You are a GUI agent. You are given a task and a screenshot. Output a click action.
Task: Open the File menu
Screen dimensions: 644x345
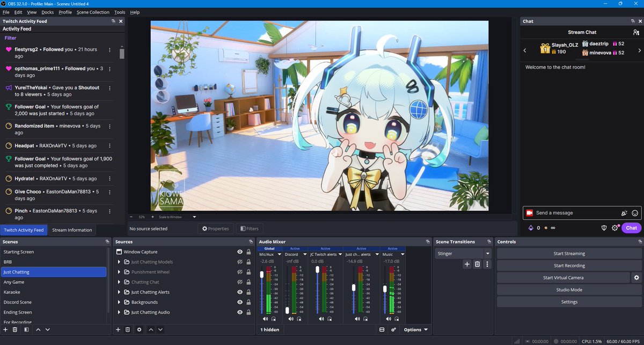[6, 12]
